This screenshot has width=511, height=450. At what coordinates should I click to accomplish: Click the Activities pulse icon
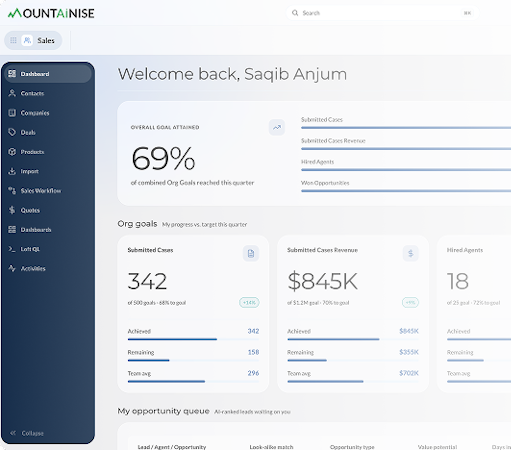[12, 268]
